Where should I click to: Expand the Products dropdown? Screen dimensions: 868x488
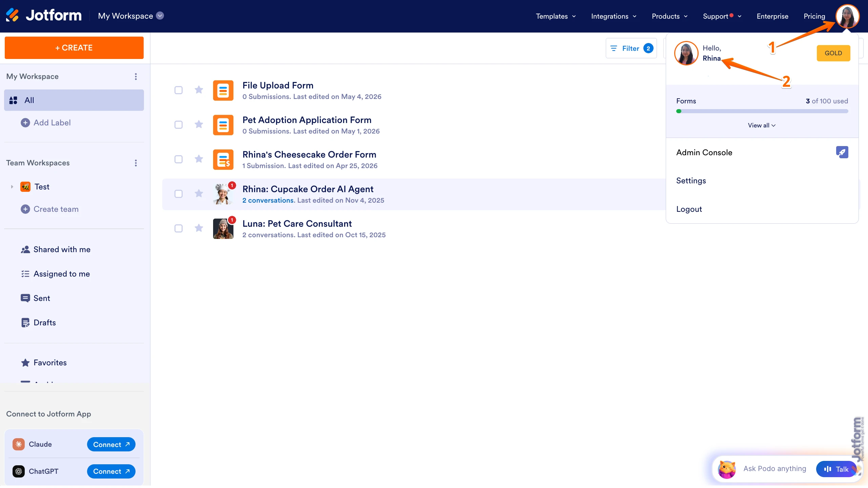[669, 16]
